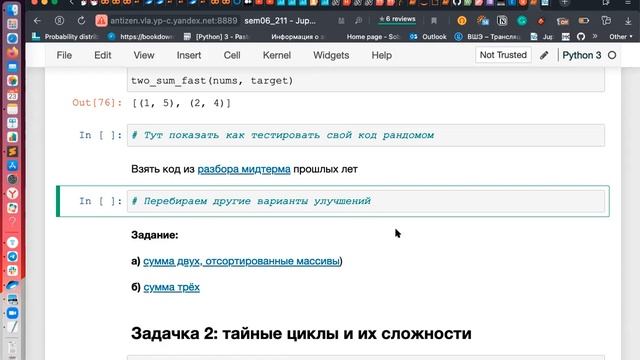Open Yandex Browser from the dock
The width and height of the screenshot is (640, 360).
click(12, 193)
